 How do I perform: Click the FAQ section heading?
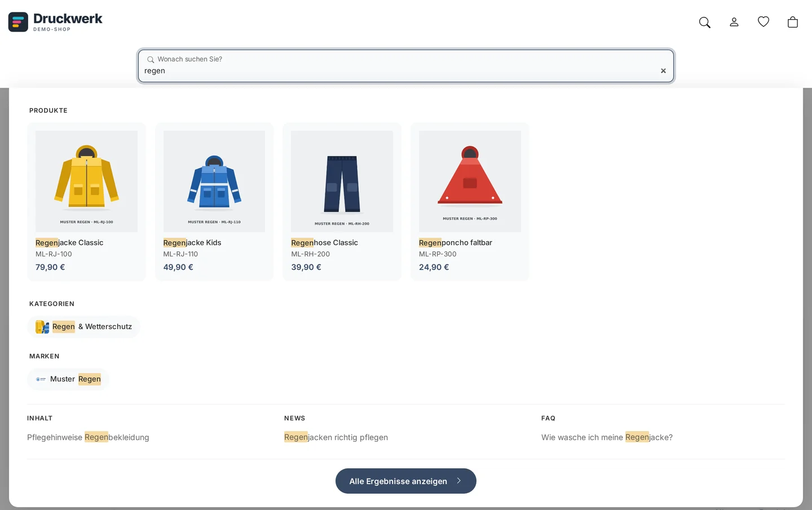tap(548, 418)
